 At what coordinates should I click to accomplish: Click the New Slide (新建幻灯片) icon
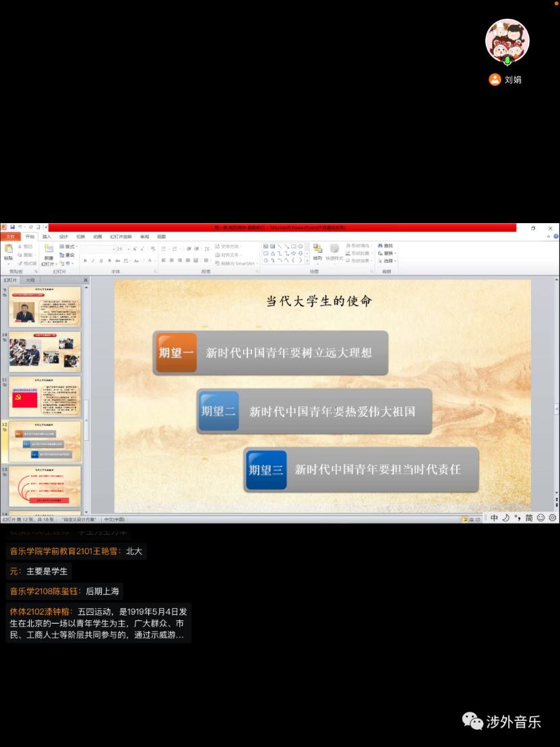pos(49,250)
